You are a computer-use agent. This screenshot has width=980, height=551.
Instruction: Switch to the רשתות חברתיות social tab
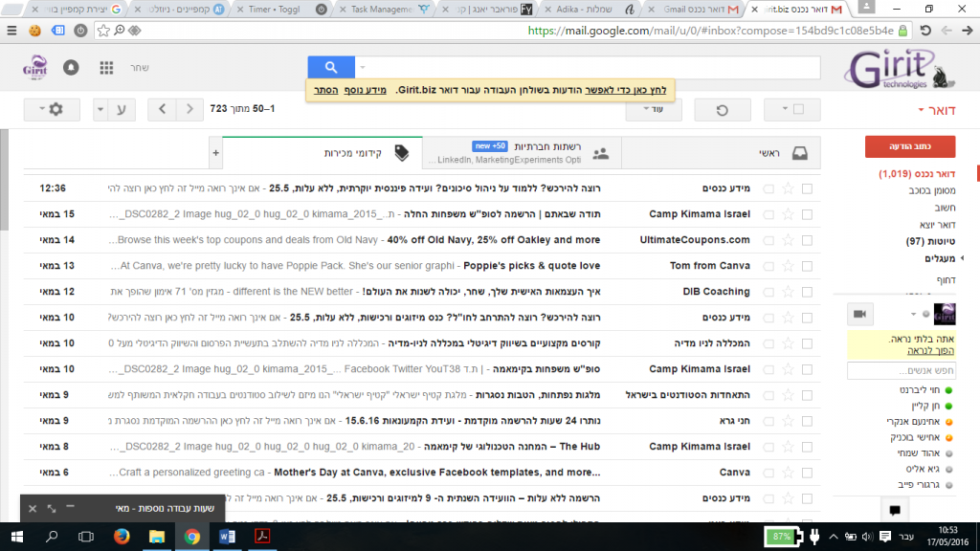coord(522,153)
